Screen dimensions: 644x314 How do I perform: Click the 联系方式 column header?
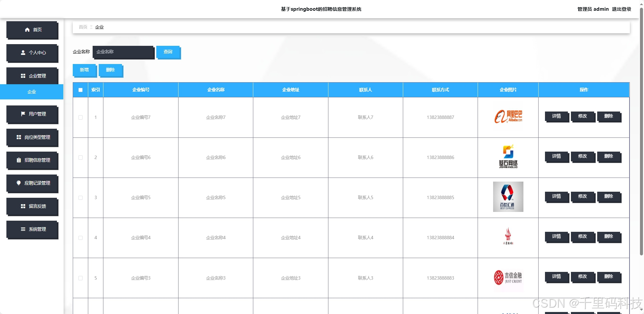(441, 90)
